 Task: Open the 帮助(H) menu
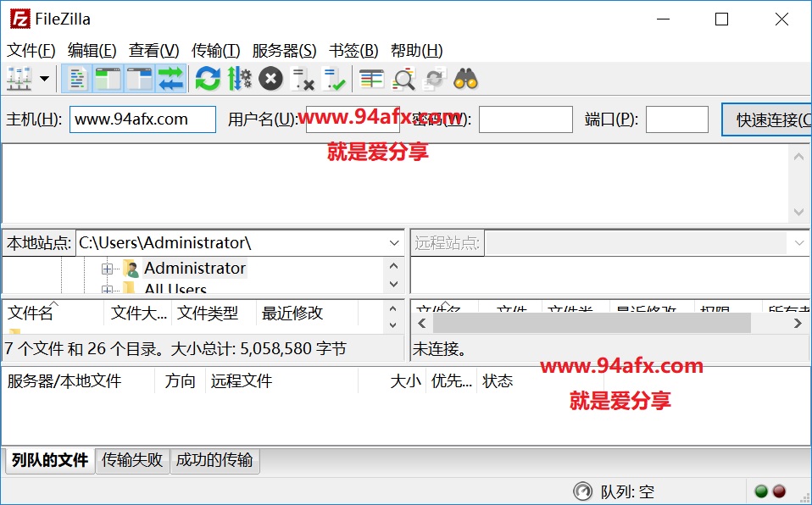tap(416, 51)
